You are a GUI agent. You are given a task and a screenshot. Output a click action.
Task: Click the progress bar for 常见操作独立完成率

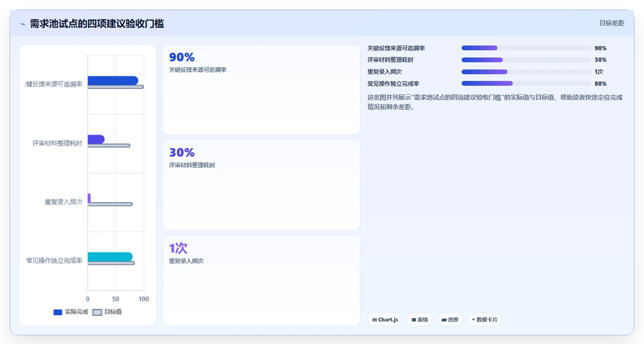click(526, 84)
